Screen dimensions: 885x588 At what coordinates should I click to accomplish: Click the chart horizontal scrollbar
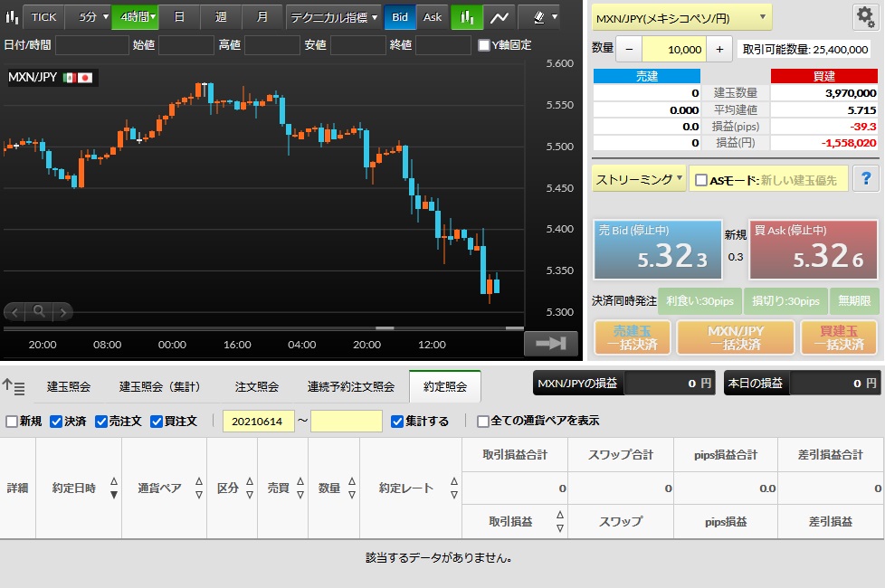263,327
